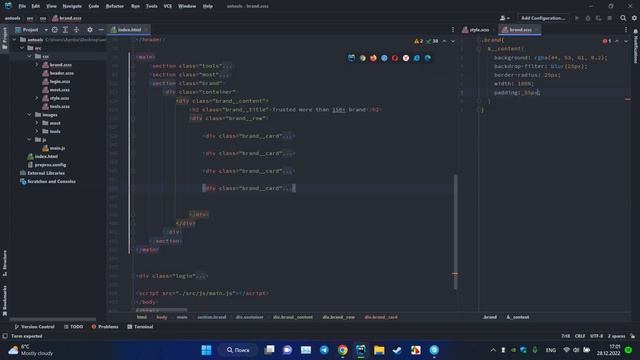Open page in Opera browser icon
This screenshot has height=360, width=640.
tap(395, 58)
